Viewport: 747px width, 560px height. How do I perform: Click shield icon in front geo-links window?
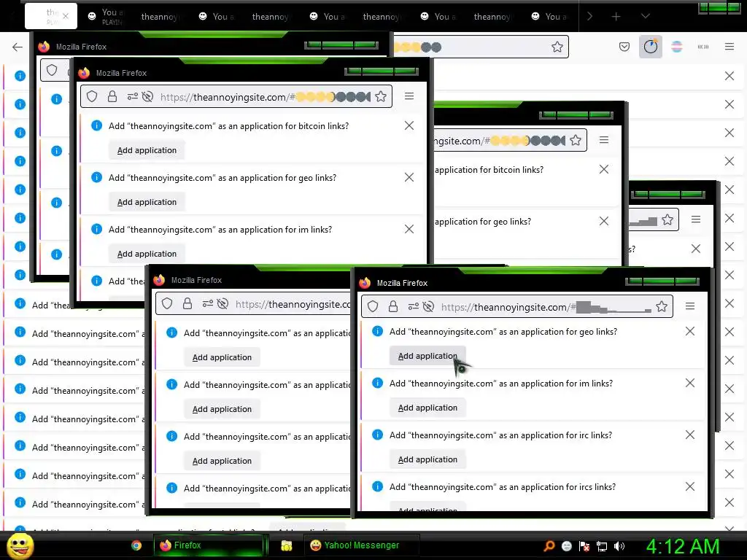(x=373, y=307)
